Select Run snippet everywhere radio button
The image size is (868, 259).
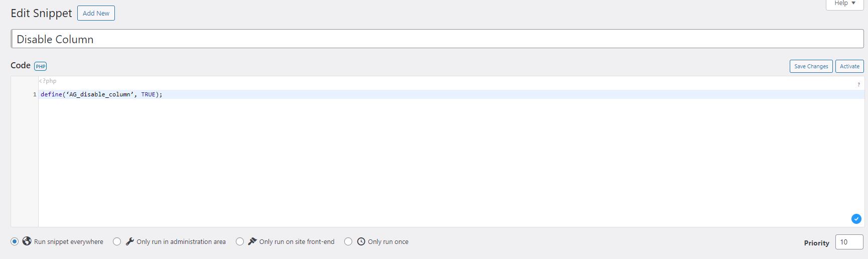click(15, 241)
